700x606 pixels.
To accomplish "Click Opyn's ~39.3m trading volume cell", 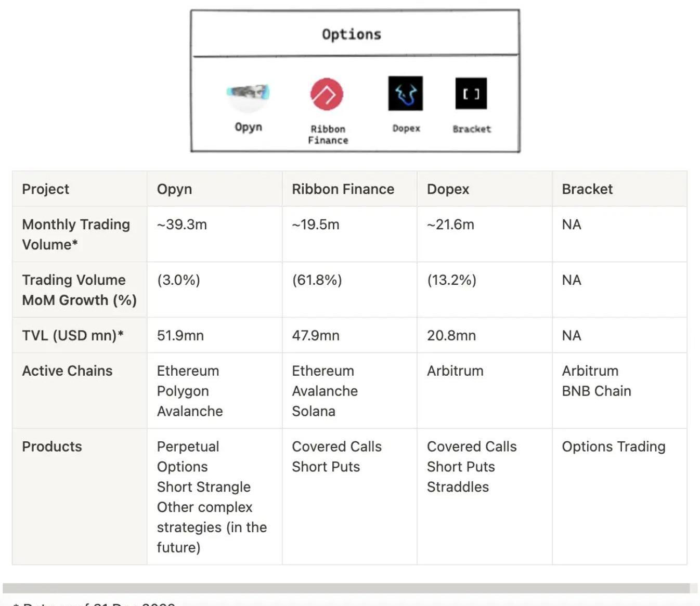I will click(182, 225).
